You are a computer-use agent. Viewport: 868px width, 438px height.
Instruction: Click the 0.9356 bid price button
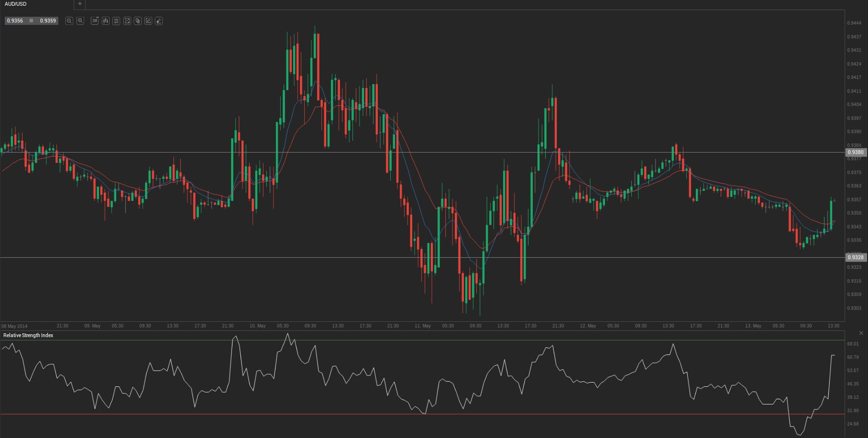click(x=15, y=21)
